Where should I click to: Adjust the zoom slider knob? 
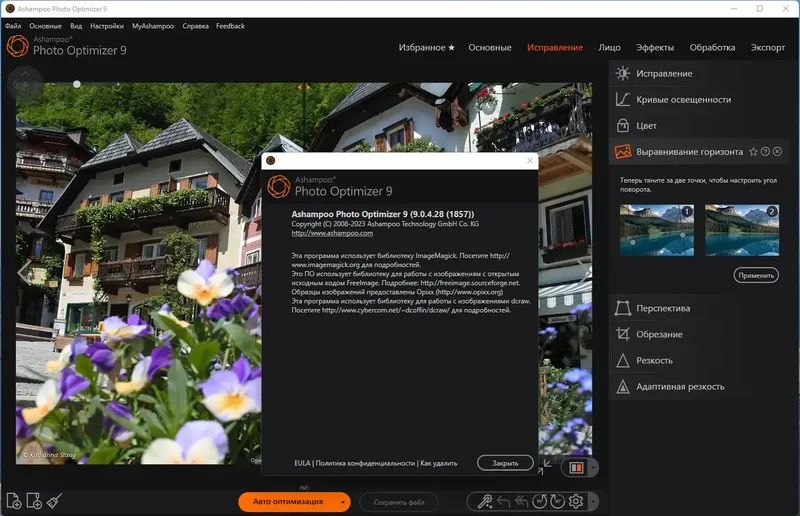pos(77,84)
